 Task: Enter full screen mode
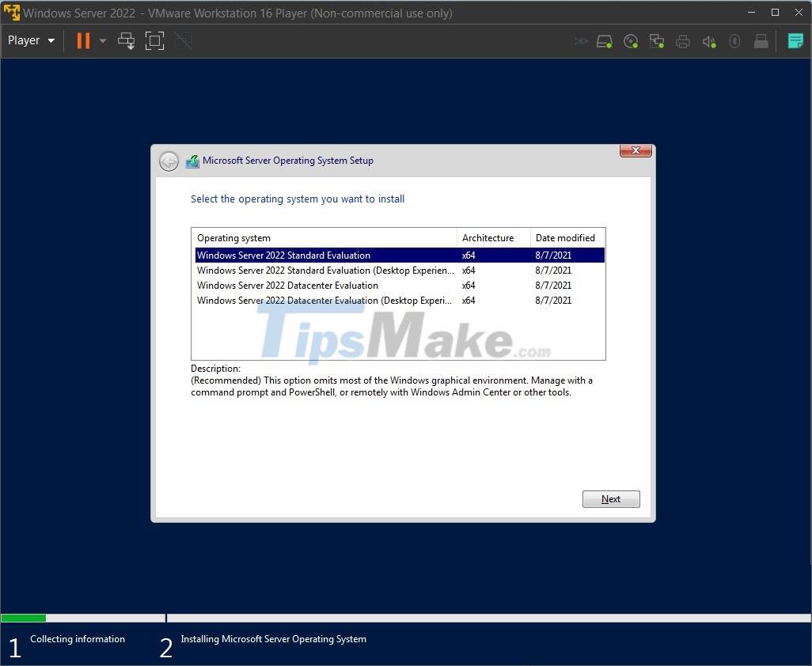click(x=154, y=40)
